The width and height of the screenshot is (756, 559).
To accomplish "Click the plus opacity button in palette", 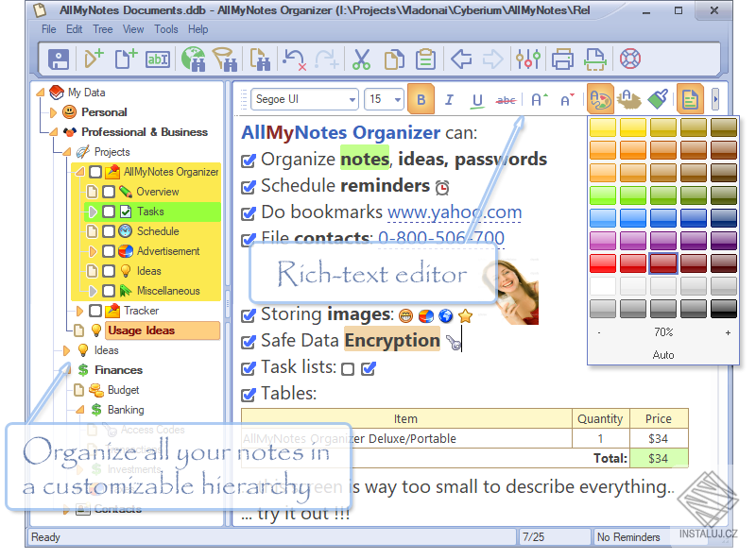I will [x=728, y=332].
